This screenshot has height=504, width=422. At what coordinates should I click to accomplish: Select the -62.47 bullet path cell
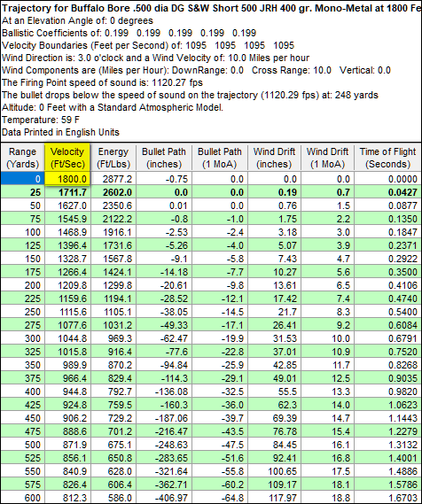click(x=164, y=338)
